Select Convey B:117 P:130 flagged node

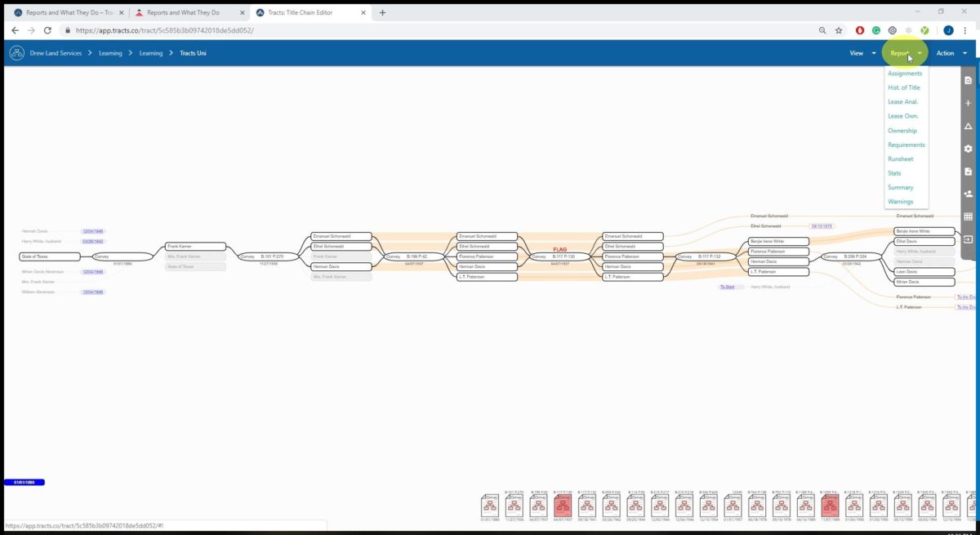[x=561, y=256]
